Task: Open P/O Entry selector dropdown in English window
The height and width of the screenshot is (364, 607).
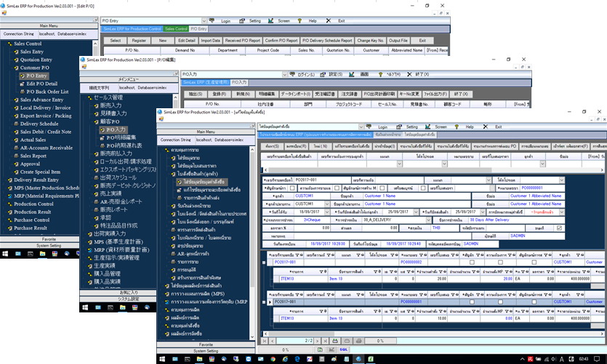Action: (x=204, y=20)
